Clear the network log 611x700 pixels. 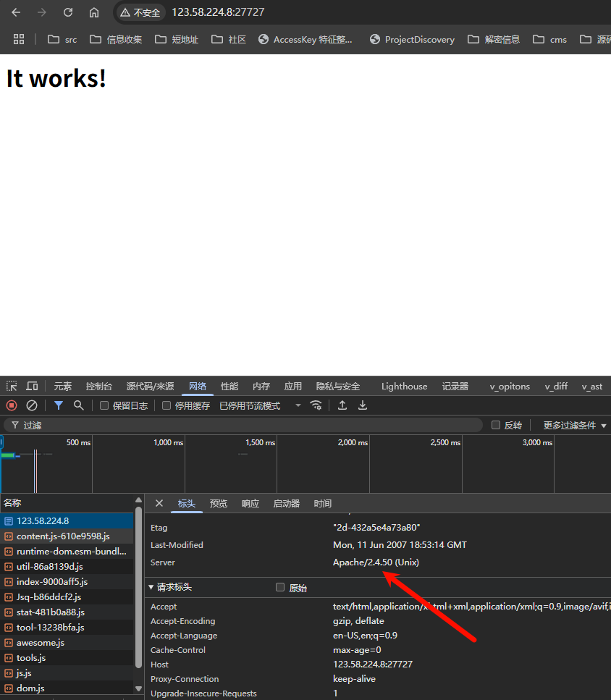[32, 405]
